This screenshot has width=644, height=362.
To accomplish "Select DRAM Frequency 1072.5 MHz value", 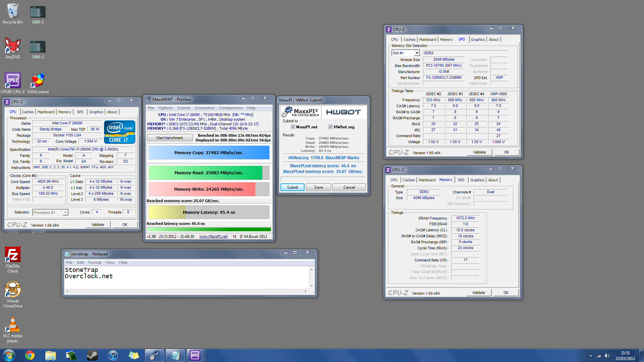I will point(465,218).
